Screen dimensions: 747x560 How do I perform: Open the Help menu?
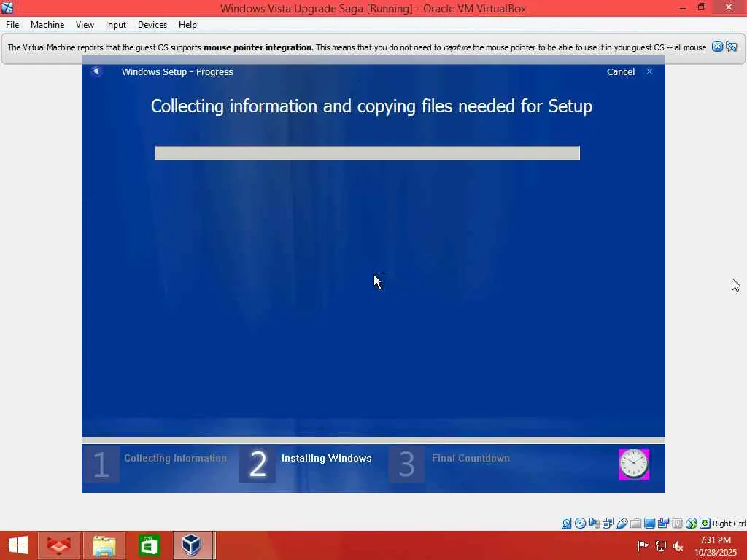pos(187,25)
